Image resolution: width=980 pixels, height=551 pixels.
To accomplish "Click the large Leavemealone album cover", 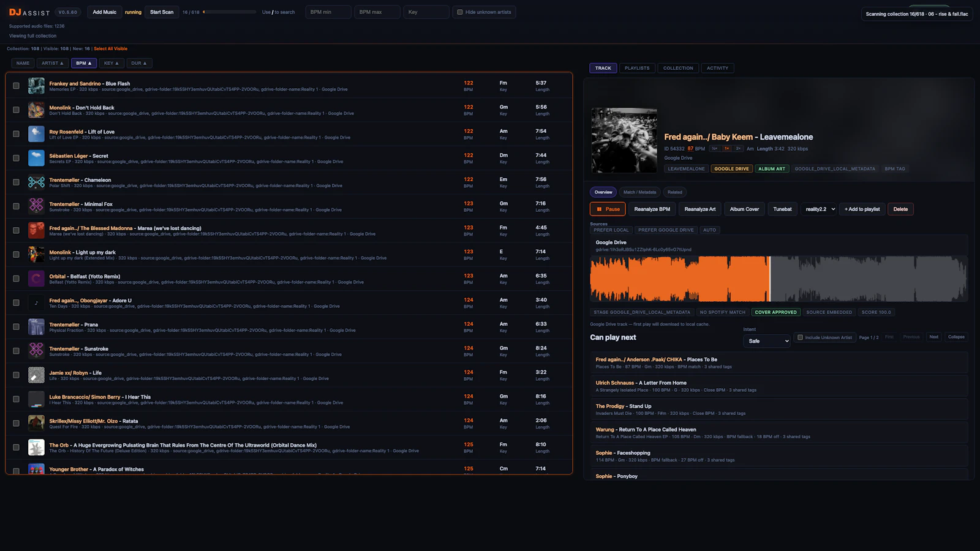I will point(624,141).
